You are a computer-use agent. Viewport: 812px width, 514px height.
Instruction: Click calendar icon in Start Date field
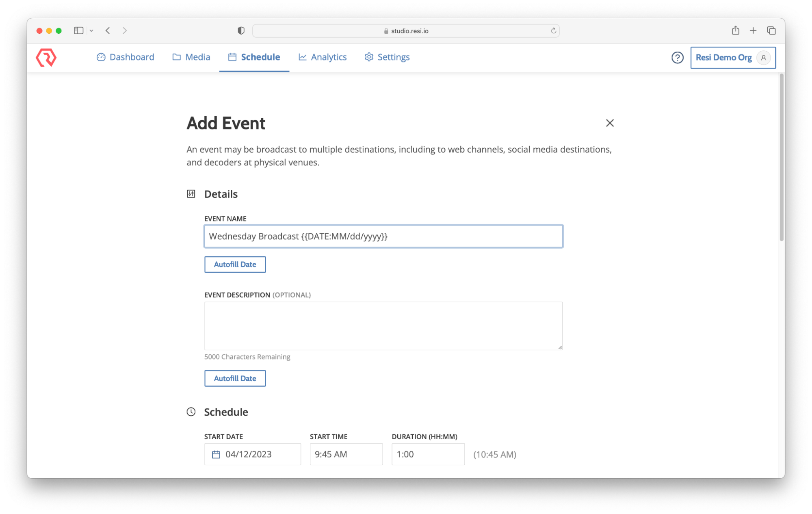click(216, 454)
